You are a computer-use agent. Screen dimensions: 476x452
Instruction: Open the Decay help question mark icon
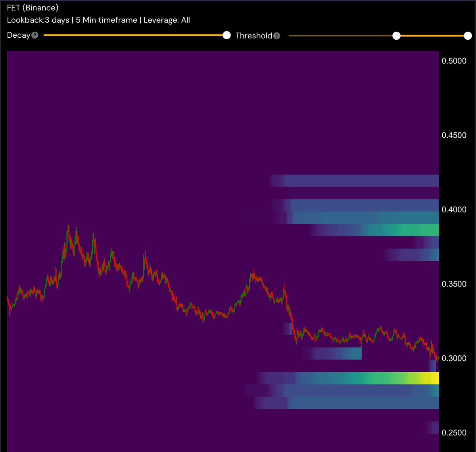(35, 36)
